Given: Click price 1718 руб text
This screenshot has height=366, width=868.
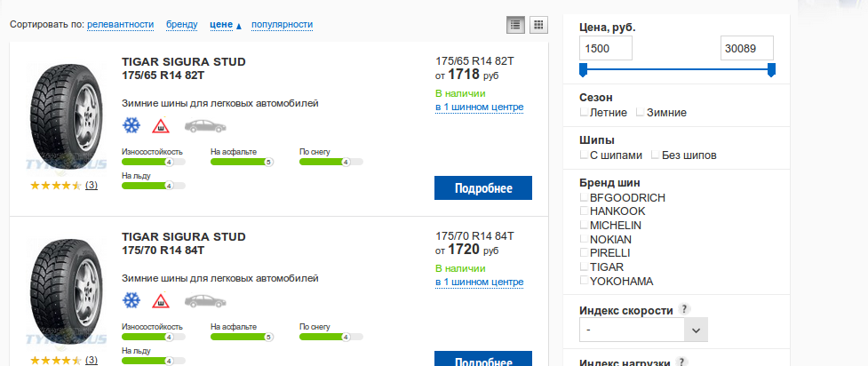Looking at the screenshot, I should [468, 75].
